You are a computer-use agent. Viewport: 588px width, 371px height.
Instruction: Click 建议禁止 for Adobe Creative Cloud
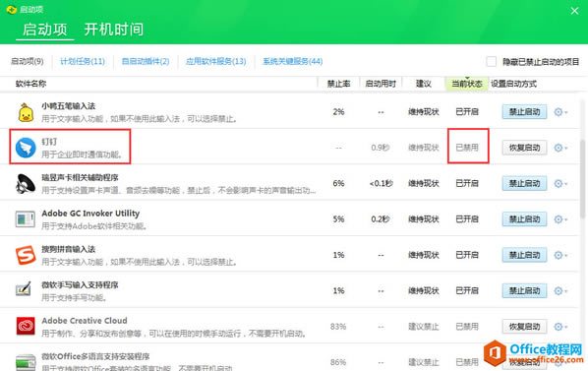[x=424, y=327]
